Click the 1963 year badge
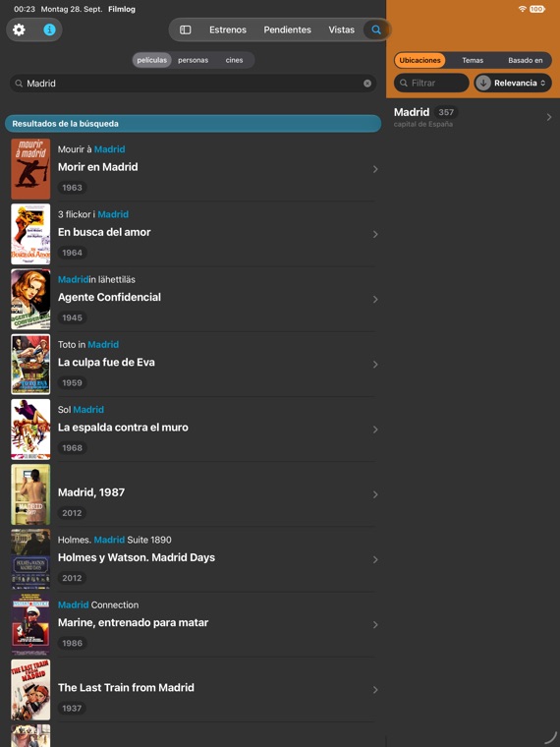This screenshot has width=560, height=747. point(72,188)
